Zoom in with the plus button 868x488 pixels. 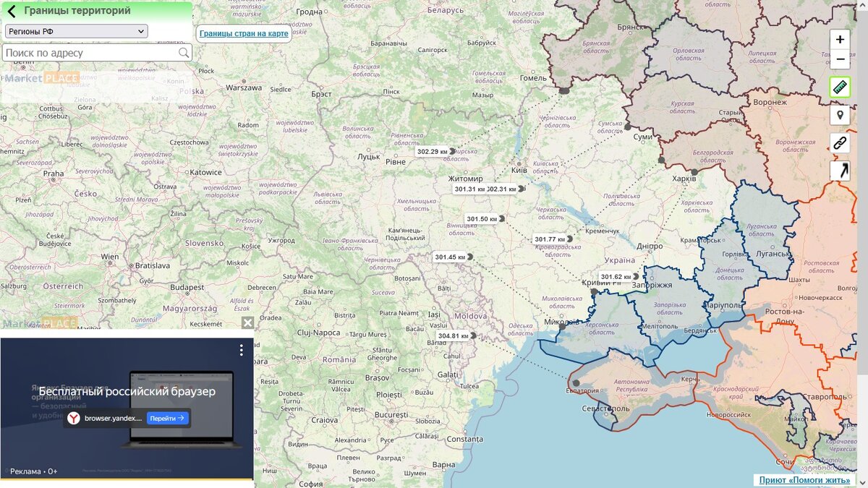tap(840, 40)
